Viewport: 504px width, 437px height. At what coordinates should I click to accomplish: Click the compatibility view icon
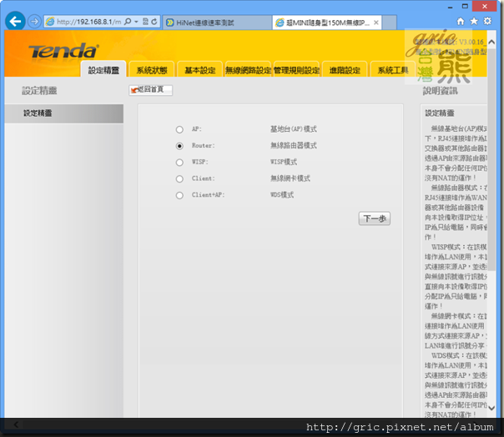[145, 22]
